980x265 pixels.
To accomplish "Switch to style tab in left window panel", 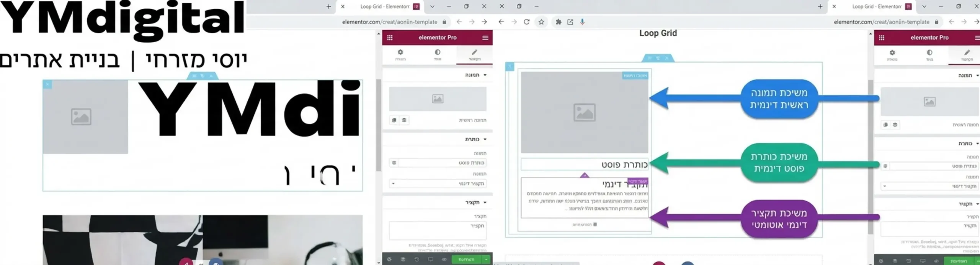I will pyautogui.click(x=437, y=55).
